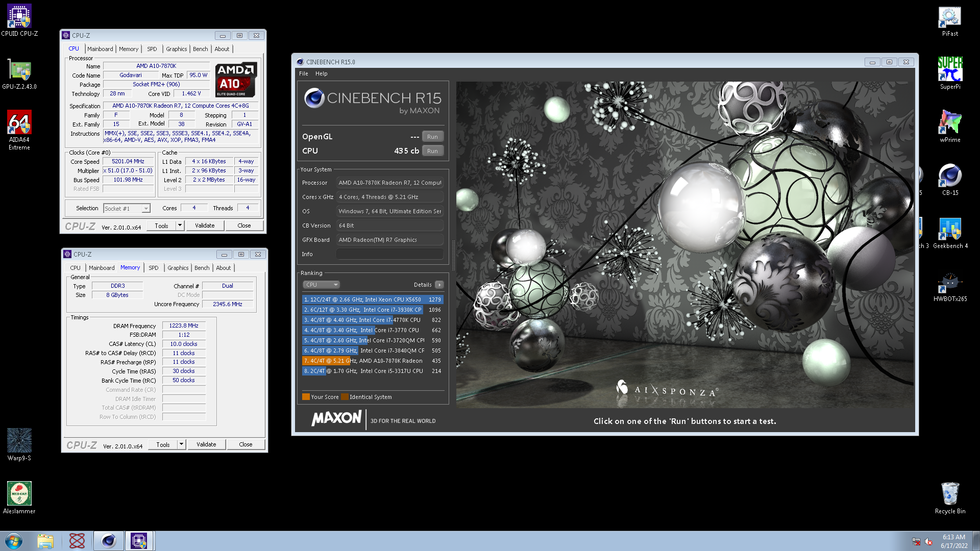Viewport: 980px width, 551px height.
Task: Select ranking row Intel Xeon CPU X5650
Action: (373, 299)
